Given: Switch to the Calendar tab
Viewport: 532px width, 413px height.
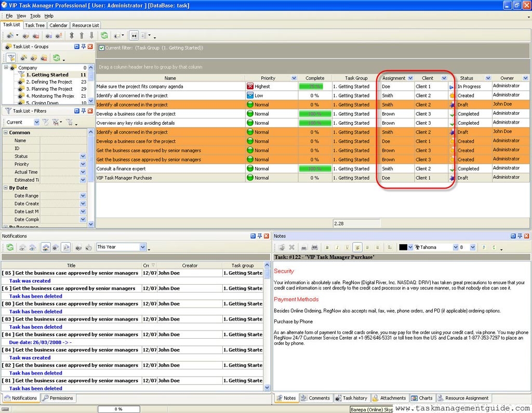Looking at the screenshot, I should point(58,25).
